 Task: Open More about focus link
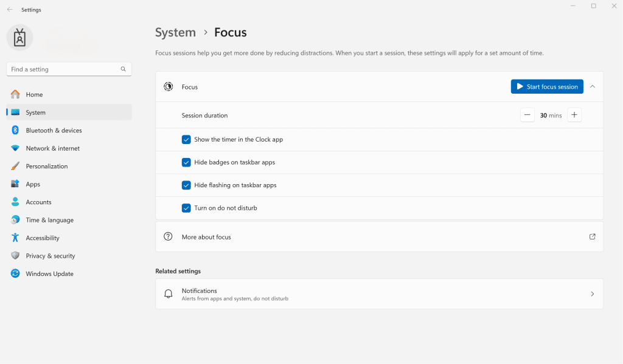coord(380,236)
